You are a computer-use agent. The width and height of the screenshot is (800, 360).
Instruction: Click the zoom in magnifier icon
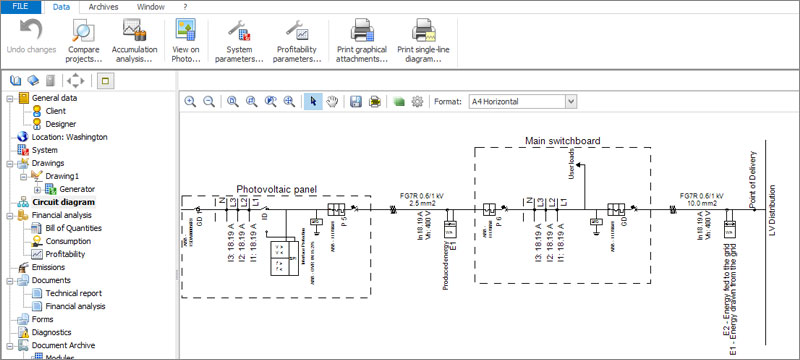click(x=190, y=101)
